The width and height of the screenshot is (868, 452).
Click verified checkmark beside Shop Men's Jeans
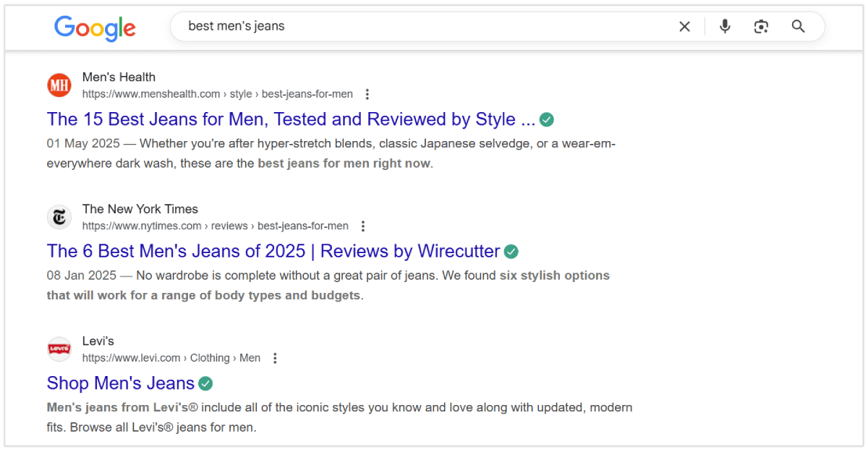tap(205, 383)
